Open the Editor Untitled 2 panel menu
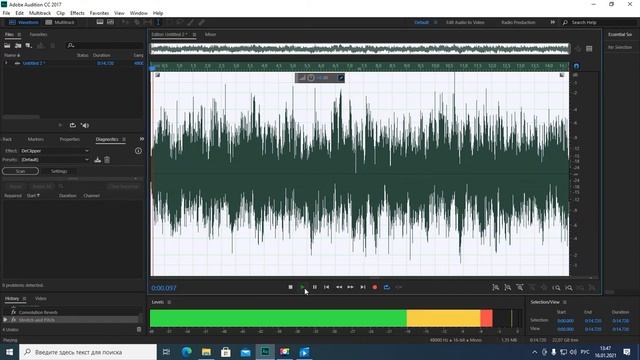This screenshot has height=360, width=640. tap(194, 35)
